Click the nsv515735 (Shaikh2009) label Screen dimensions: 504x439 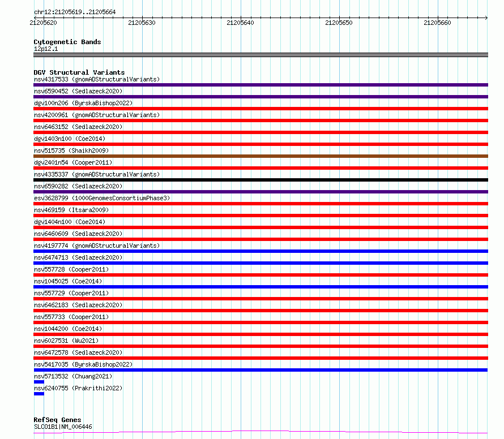pos(71,150)
